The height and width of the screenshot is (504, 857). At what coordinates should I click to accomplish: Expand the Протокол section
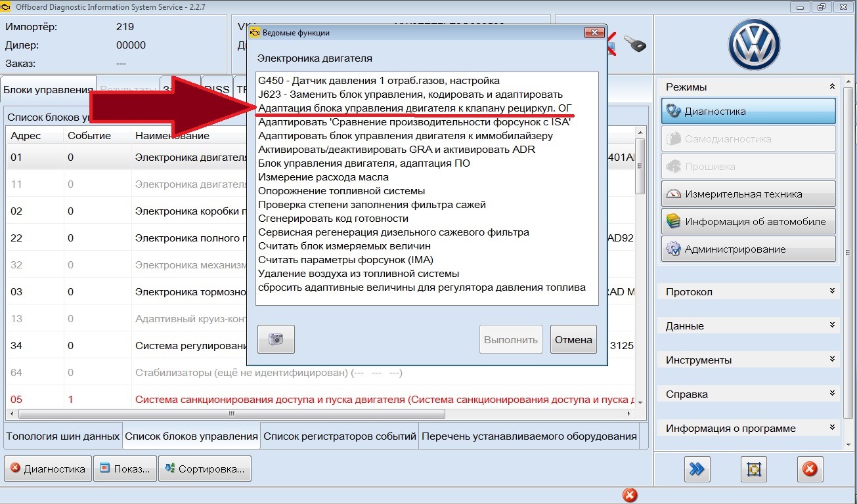point(832,291)
